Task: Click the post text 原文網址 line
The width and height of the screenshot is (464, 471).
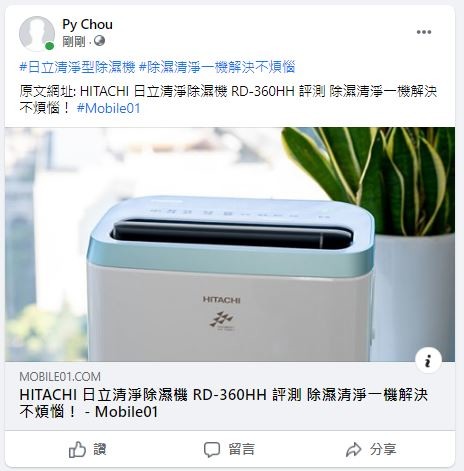Action: pyautogui.click(x=228, y=100)
